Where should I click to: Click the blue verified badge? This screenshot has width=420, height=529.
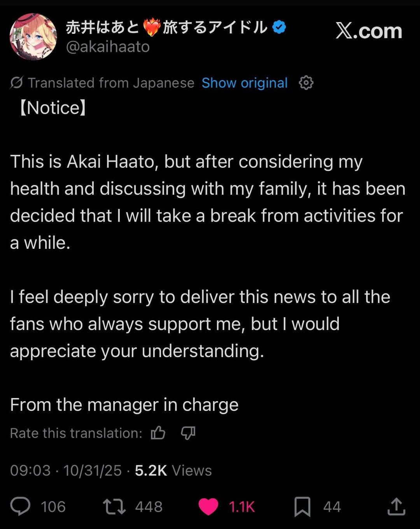click(x=279, y=27)
